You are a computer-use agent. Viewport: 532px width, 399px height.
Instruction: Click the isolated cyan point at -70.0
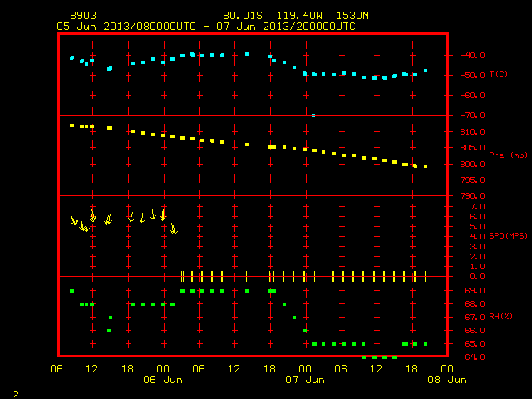[313, 116]
